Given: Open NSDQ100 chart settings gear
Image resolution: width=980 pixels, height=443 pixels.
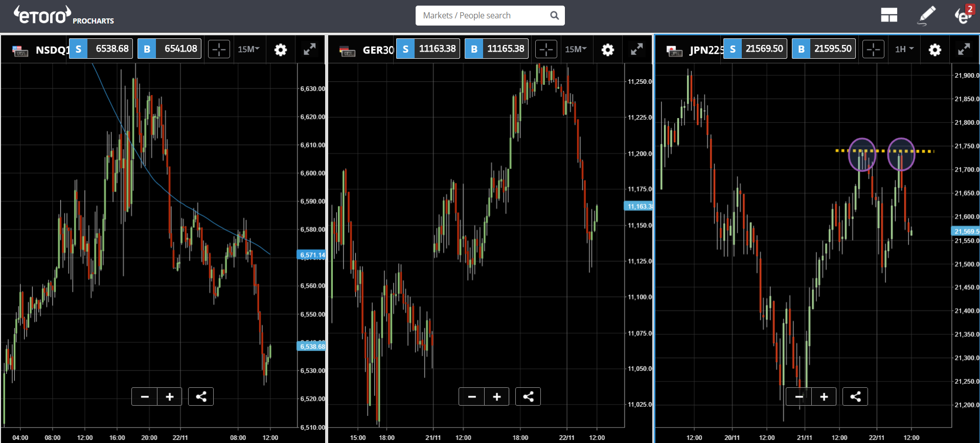Looking at the screenshot, I should [x=281, y=50].
